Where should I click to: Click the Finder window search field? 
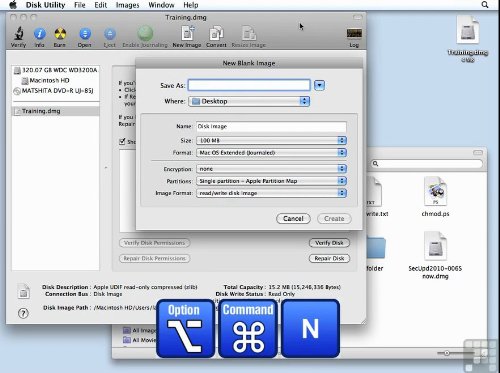pos(427,164)
